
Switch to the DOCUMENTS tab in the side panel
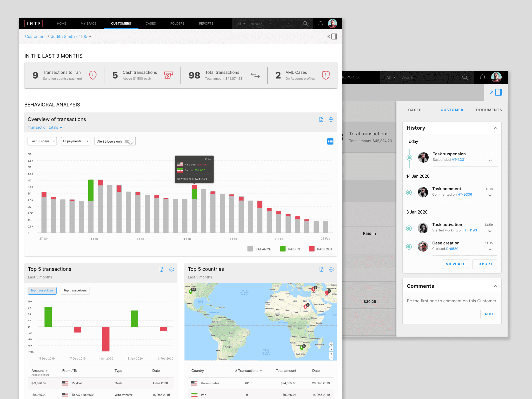pos(489,110)
